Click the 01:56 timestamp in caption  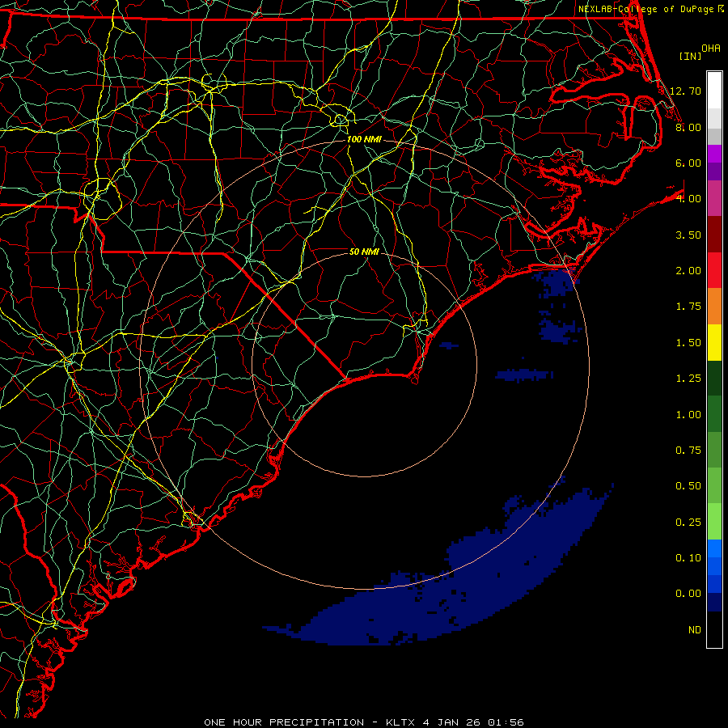[x=506, y=722]
